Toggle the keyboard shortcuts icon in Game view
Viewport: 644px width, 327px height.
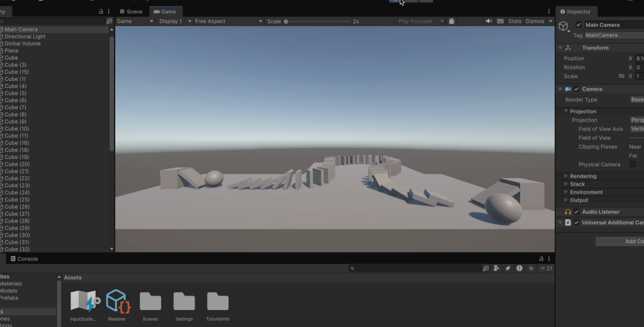point(500,21)
